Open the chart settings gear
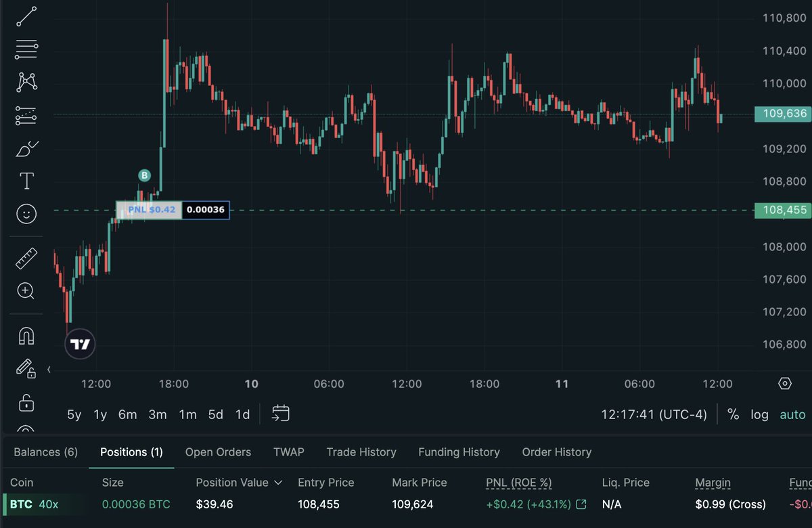This screenshot has width=812, height=528. coord(784,383)
